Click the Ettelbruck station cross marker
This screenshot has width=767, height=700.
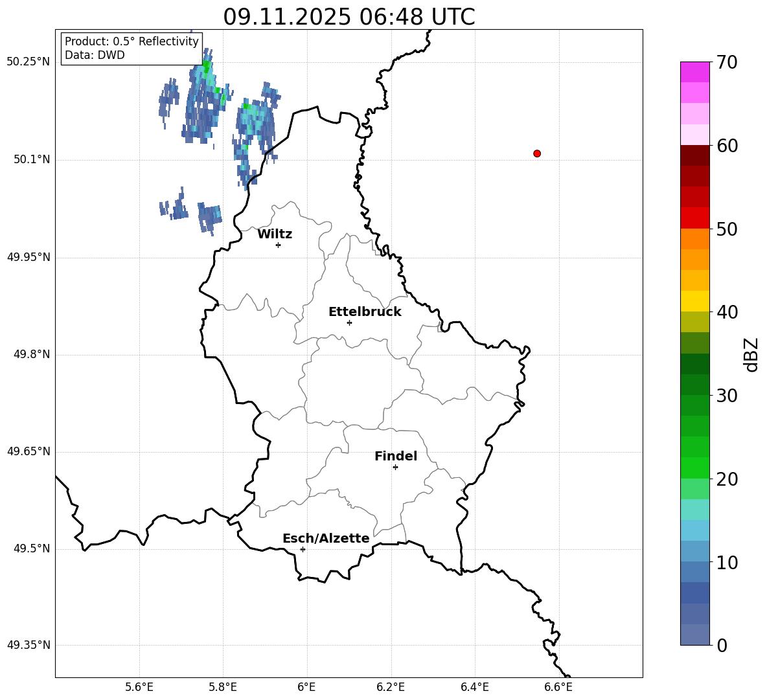pyautogui.click(x=349, y=322)
